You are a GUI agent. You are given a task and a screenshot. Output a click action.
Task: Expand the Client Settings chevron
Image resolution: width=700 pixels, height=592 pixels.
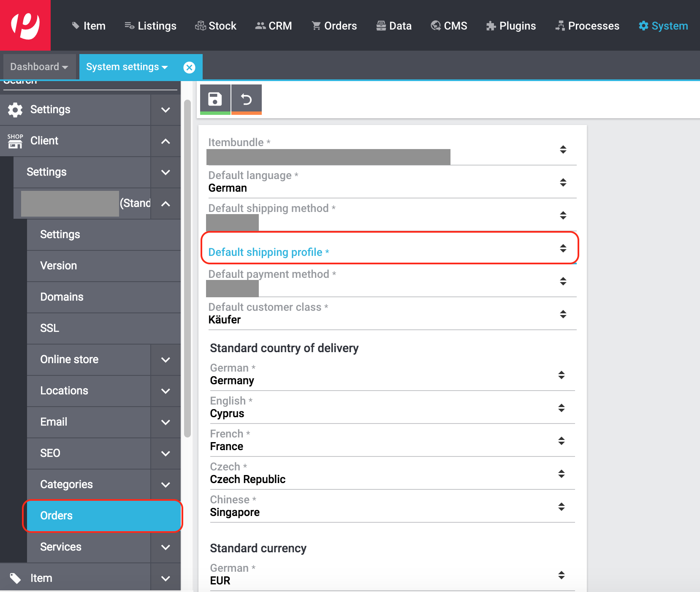click(166, 172)
